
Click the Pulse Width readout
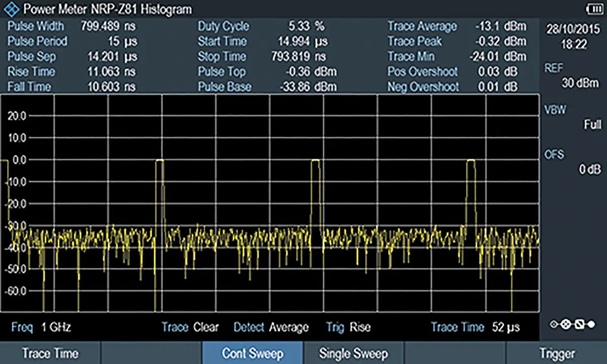pos(71,26)
